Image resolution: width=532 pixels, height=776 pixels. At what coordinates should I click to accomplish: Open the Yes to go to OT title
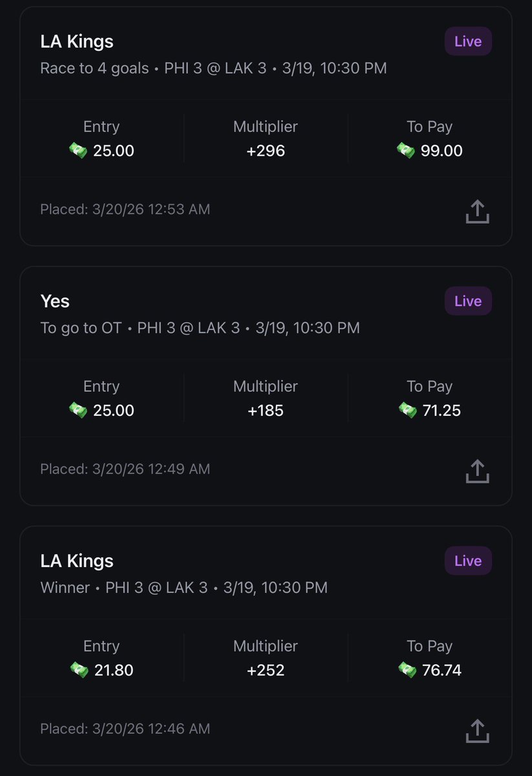[x=55, y=301]
